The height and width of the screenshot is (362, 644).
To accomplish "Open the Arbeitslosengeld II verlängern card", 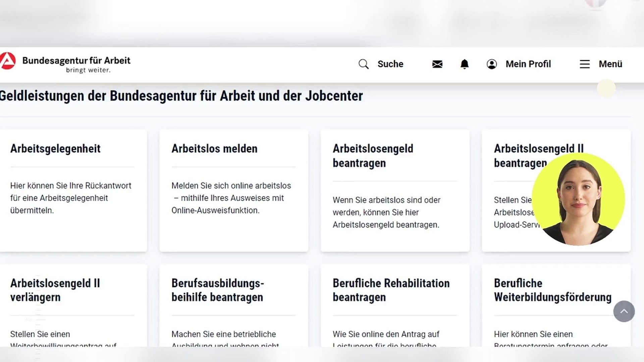I will click(x=73, y=305).
